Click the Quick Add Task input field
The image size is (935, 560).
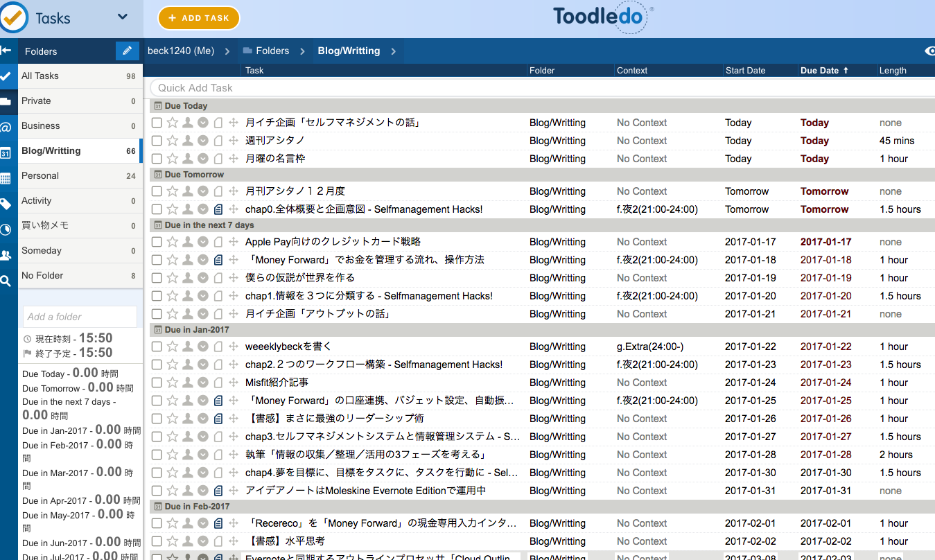point(541,88)
